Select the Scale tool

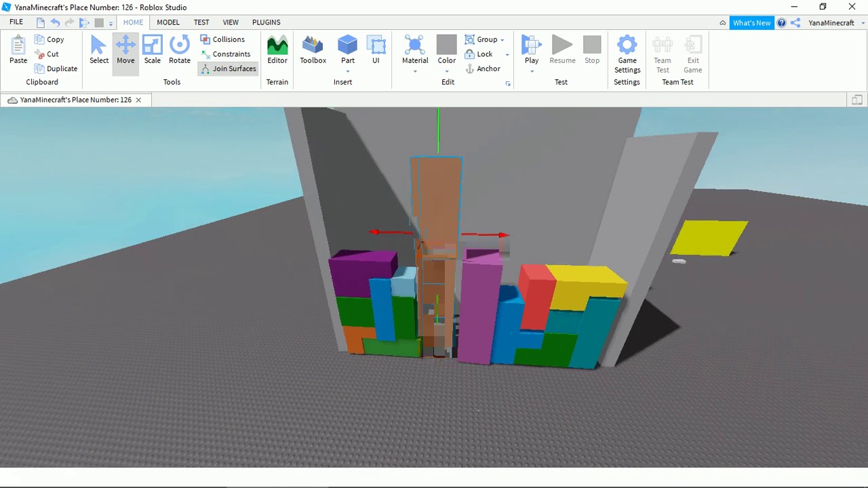(152, 51)
